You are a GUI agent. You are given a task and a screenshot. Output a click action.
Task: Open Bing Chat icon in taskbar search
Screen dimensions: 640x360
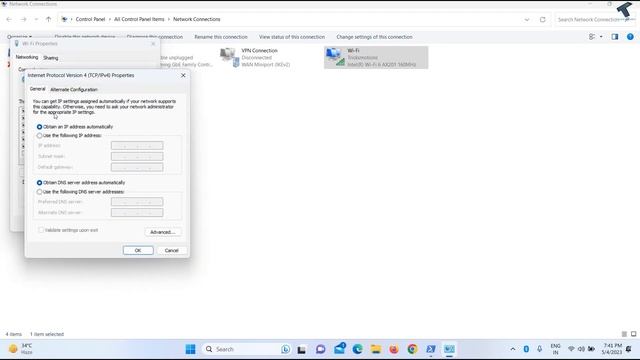pos(285,349)
